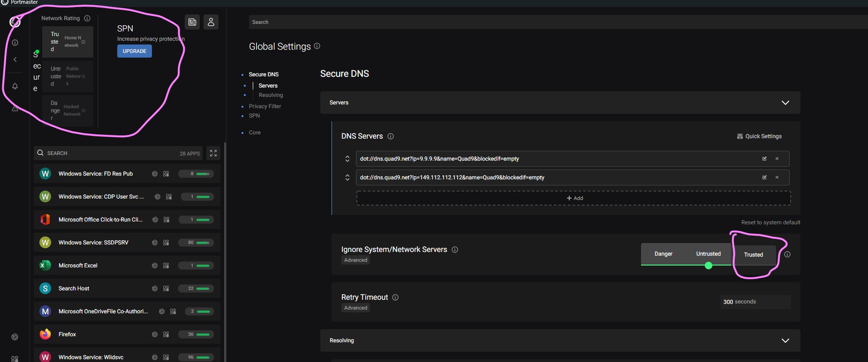
Task: Click the Portmaster logo in the sidebar
Action: (x=15, y=22)
